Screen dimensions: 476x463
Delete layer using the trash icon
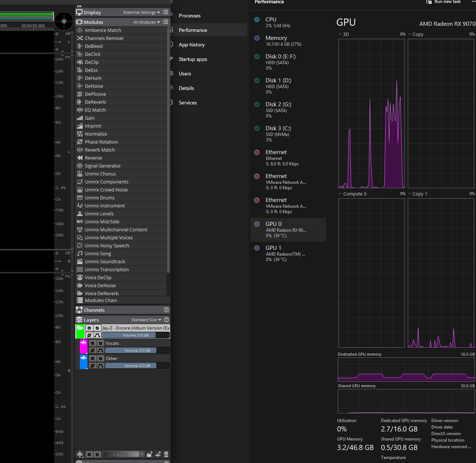click(x=166, y=454)
